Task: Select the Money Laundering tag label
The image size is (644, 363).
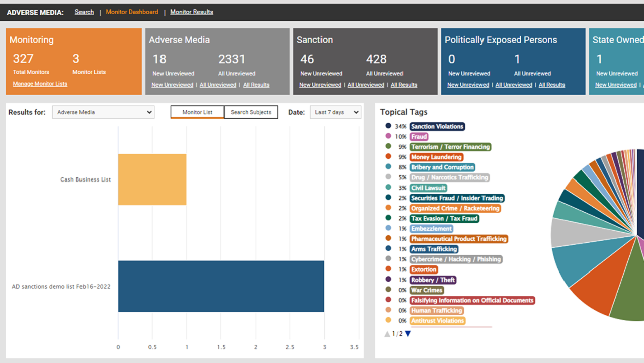Action: (x=436, y=157)
